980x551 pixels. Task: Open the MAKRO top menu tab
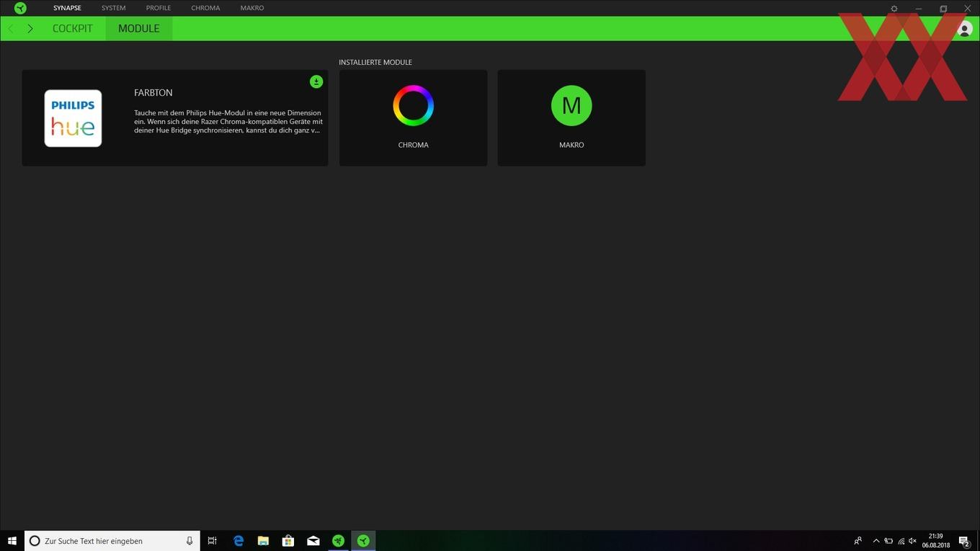click(252, 8)
